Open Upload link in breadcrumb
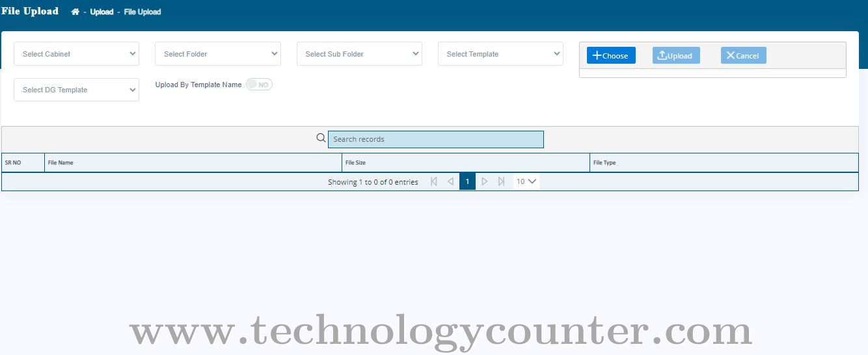The image size is (868, 355). coord(102,12)
